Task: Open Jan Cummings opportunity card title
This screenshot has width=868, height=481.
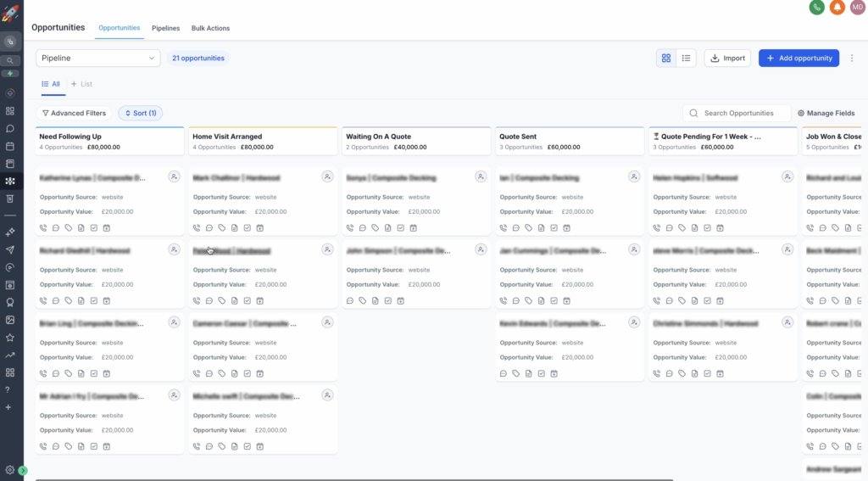Action: [553, 251]
